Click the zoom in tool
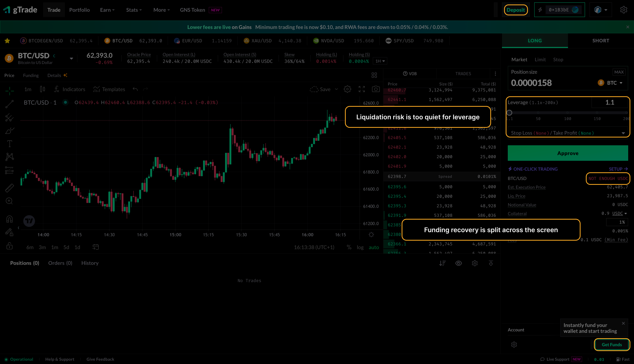634x364 pixels. coord(10,201)
